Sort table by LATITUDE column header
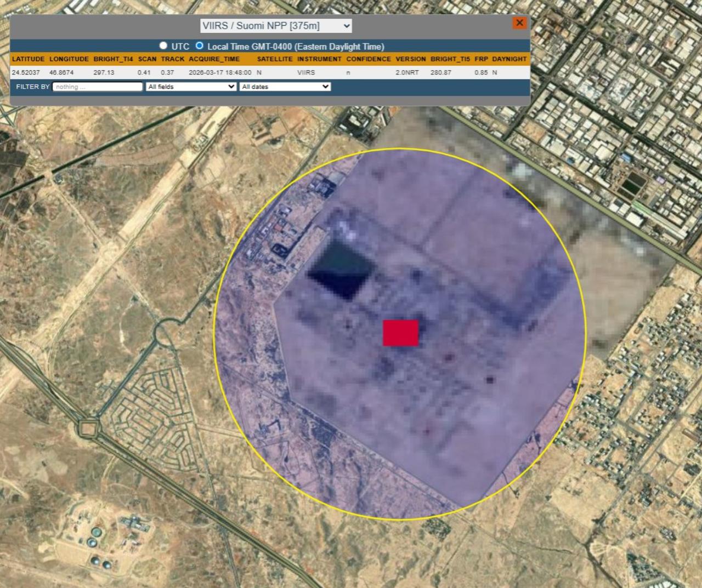The image size is (702, 588). click(28, 59)
